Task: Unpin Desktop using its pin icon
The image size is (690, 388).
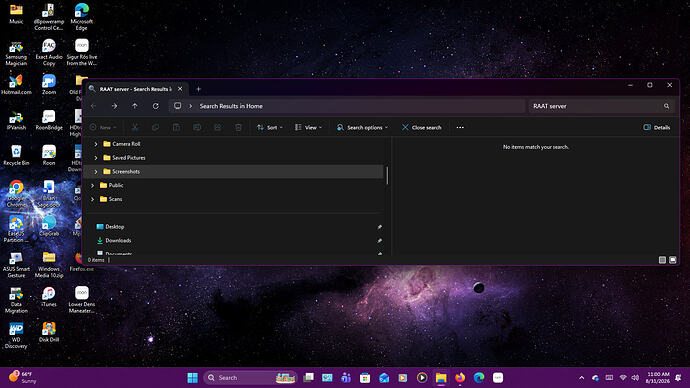Action: click(x=379, y=227)
